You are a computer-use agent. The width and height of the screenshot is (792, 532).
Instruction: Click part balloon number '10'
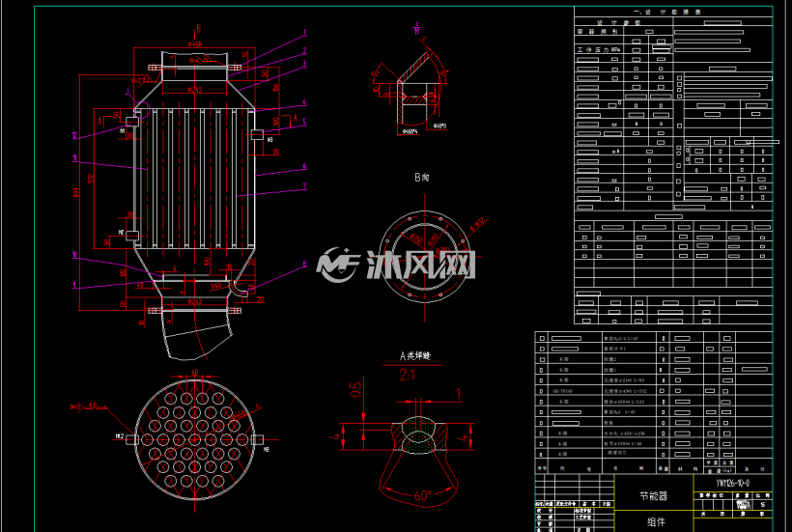pos(74,254)
